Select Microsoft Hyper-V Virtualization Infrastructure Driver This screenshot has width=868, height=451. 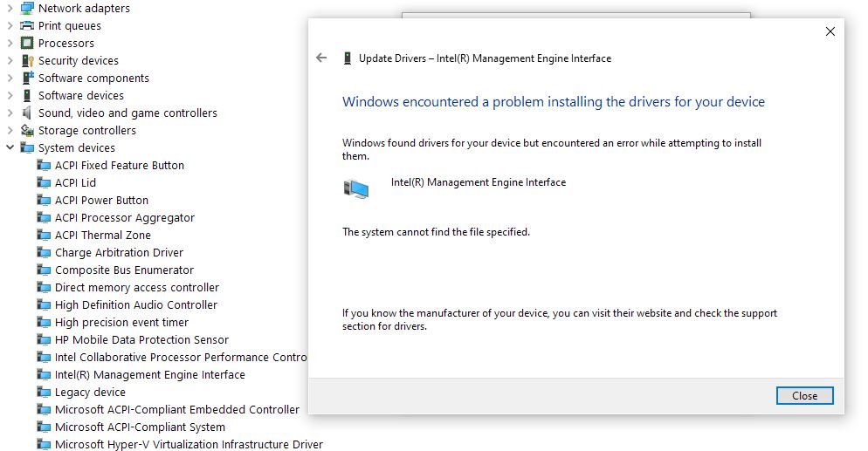[x=189, y=444]
